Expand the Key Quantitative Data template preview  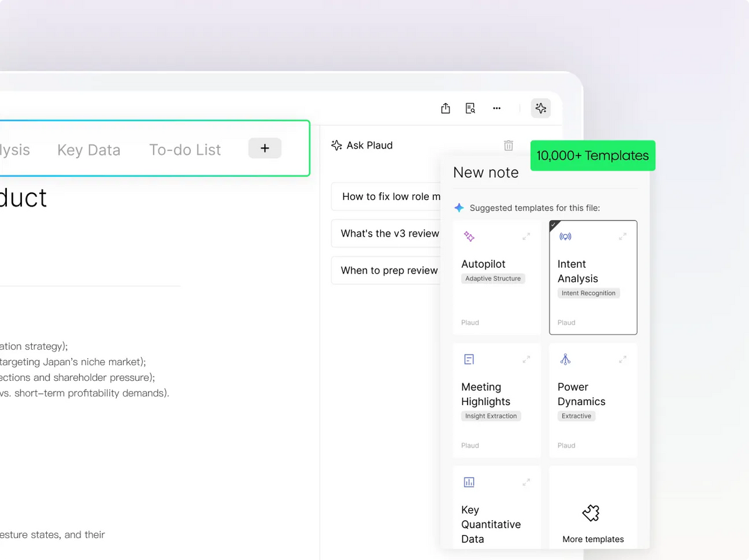(x=526, y=482)
